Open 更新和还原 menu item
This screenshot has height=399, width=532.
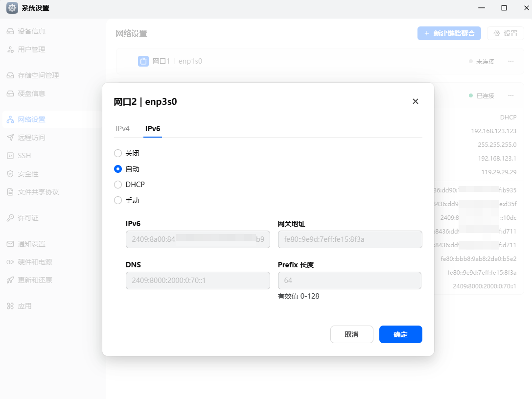click(35, 280)
